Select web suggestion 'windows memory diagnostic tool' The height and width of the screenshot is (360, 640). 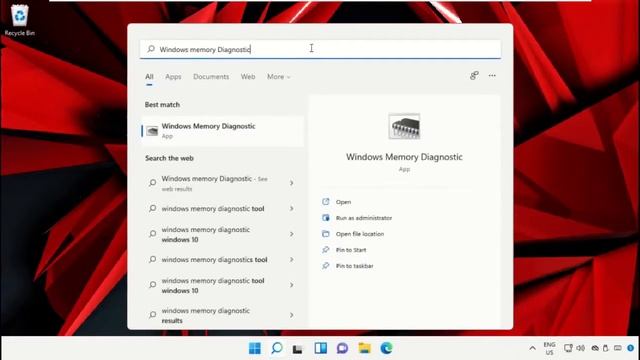pos(213,209)
